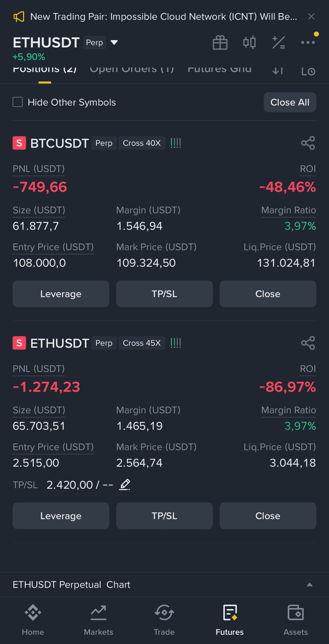Share the BTCUSDT position
329x644 pixels.
308,143
